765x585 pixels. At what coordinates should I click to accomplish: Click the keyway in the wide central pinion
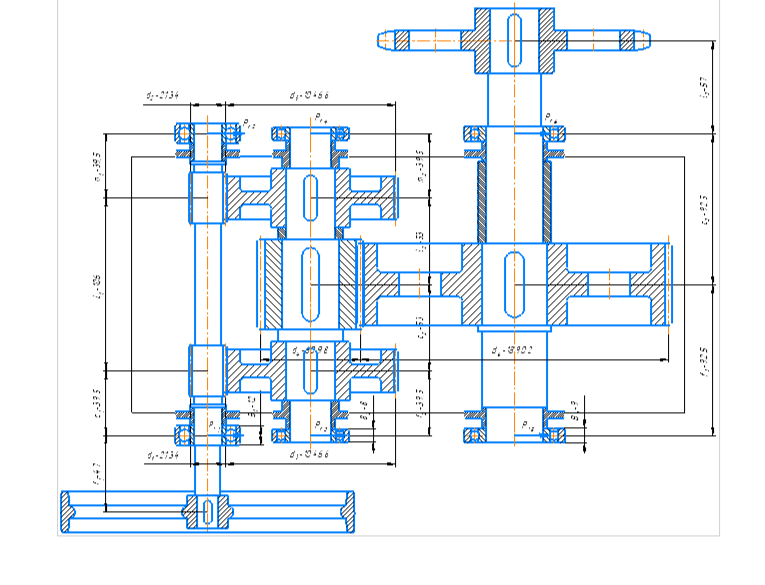coord(310,285)
